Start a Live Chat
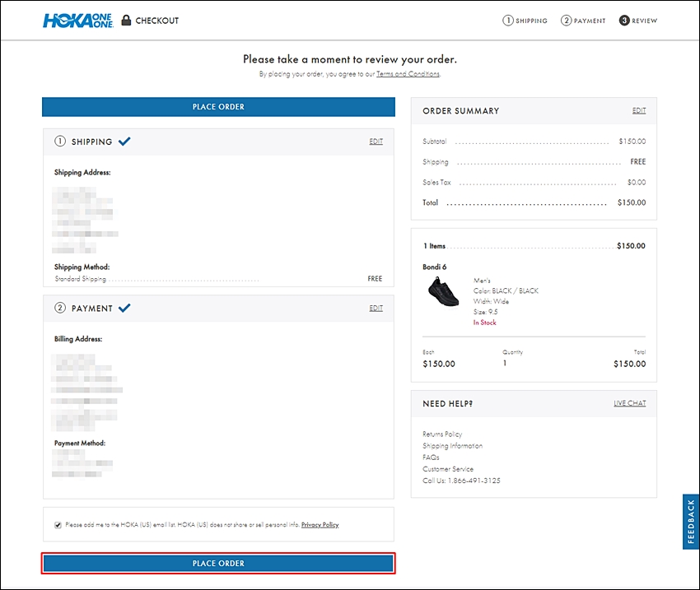Screen dimensions: 700x590 (629, 403)
